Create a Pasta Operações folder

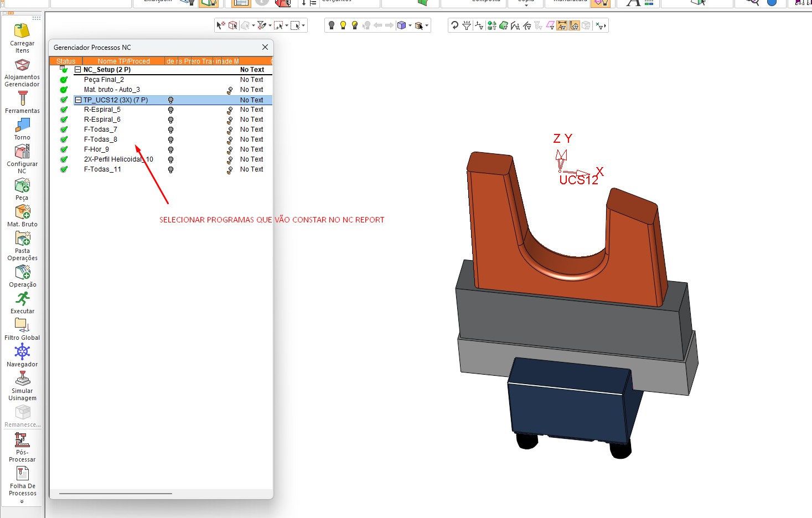click(22, 246)
